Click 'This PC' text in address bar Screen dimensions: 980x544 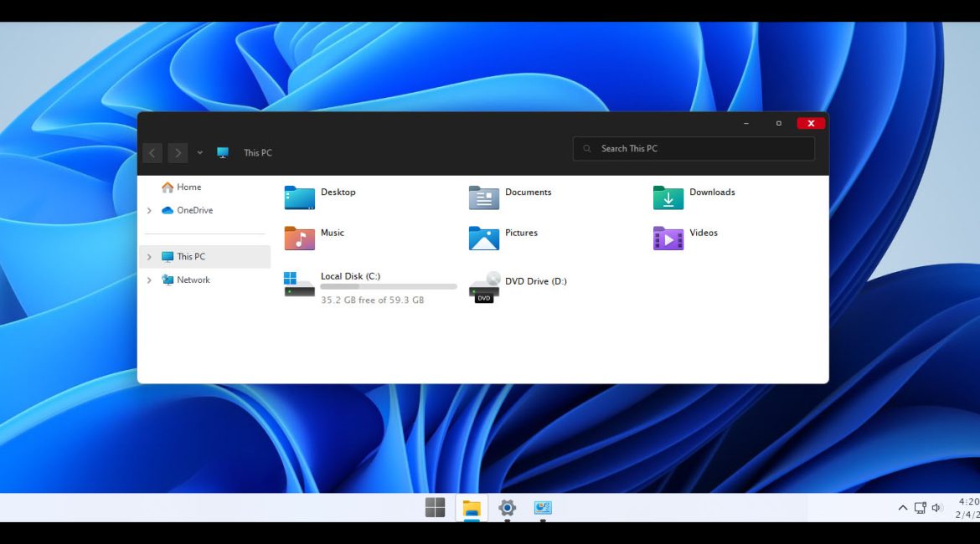tap(257, 152)
